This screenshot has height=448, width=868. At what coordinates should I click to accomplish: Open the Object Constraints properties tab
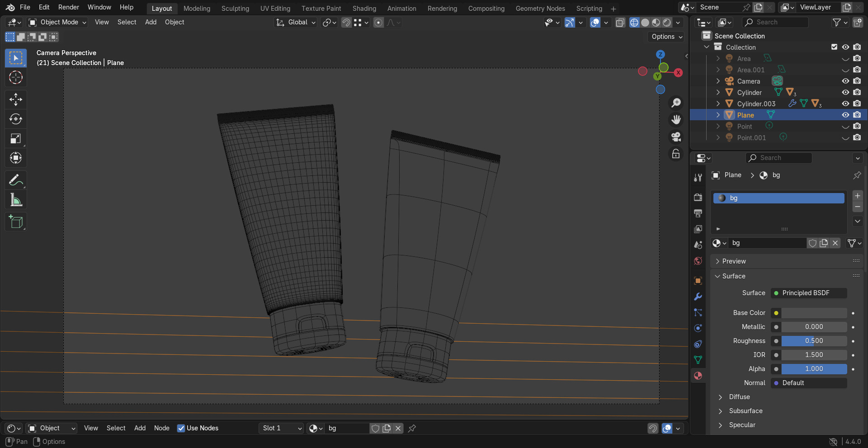pos(698,344)
